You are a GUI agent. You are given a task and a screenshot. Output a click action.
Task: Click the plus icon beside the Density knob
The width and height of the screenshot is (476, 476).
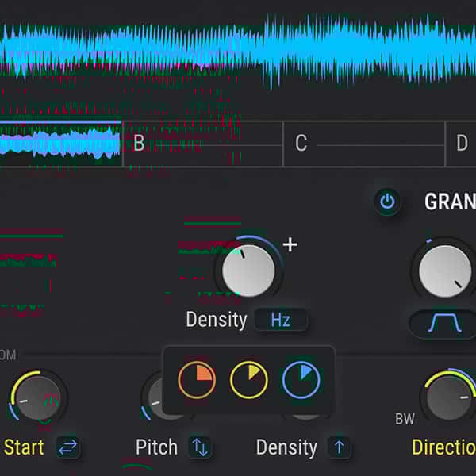[290, 244]
